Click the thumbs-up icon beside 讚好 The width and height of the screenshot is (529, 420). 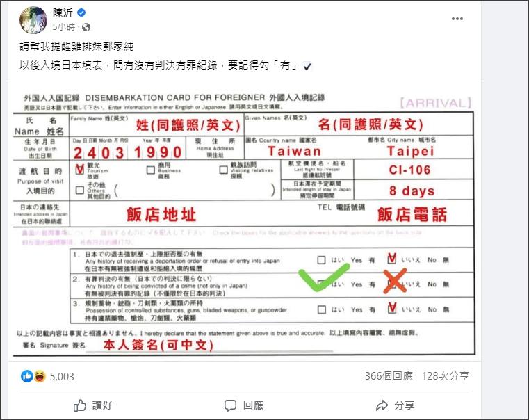pyautogui.click(x=80, y=405)
